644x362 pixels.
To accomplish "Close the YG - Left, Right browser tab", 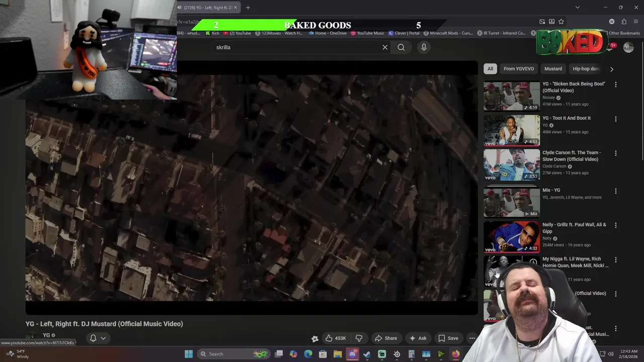I will click(x=235, y=8).
